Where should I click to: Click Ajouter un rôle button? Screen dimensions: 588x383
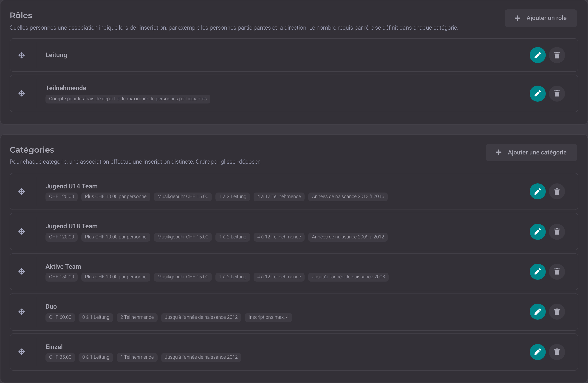(x=540, y=18)
